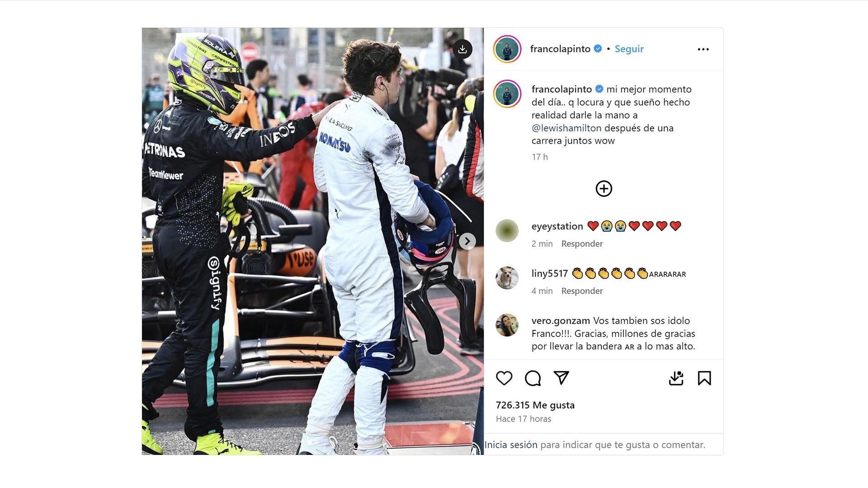This screenshot has width=868, height=488.
Task: Click download icon beside the bookmark
Action: pos(676,378)
